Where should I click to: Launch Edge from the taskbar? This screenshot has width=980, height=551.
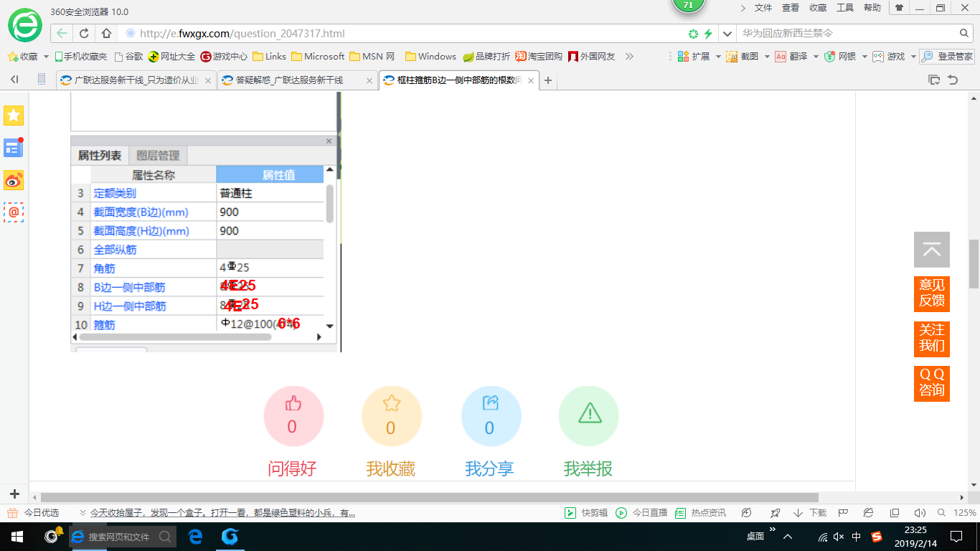pos(194,536)
